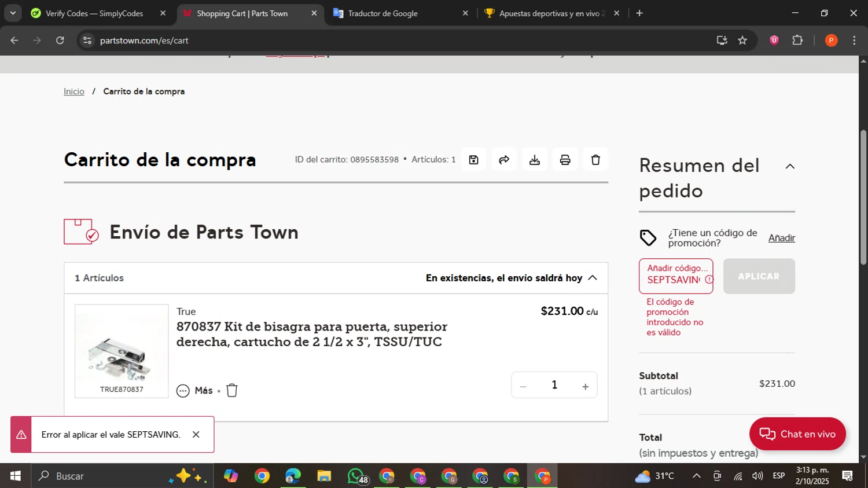Click the ESP language indicator
The height and width of the screenshot is (488, 868).
[x=779, y=476]
